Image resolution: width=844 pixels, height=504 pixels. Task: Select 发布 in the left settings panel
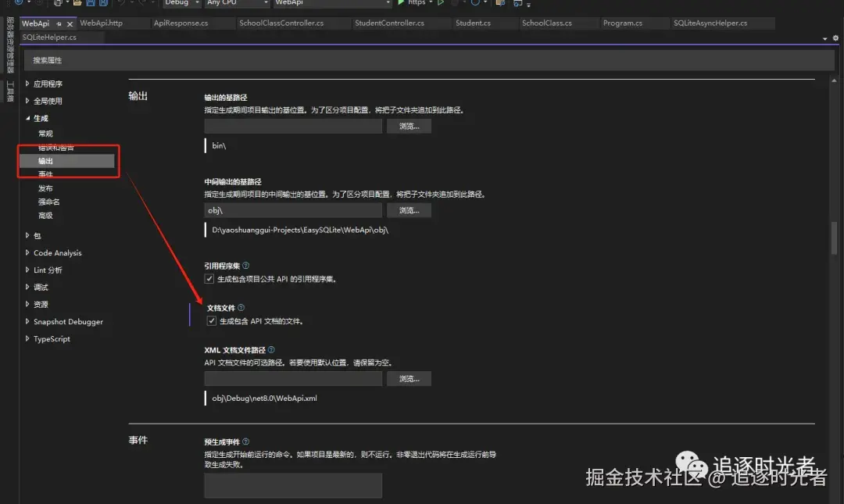pos(46,188)
